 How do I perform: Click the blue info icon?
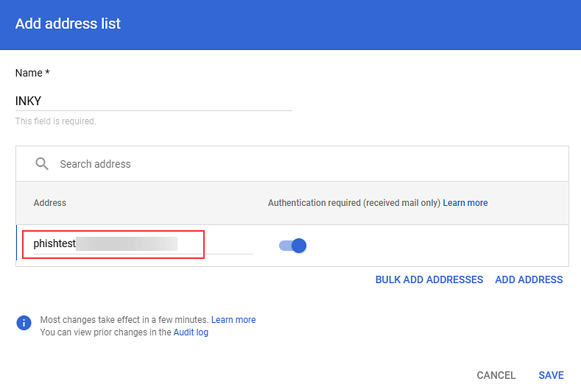[x=24, y=322]
